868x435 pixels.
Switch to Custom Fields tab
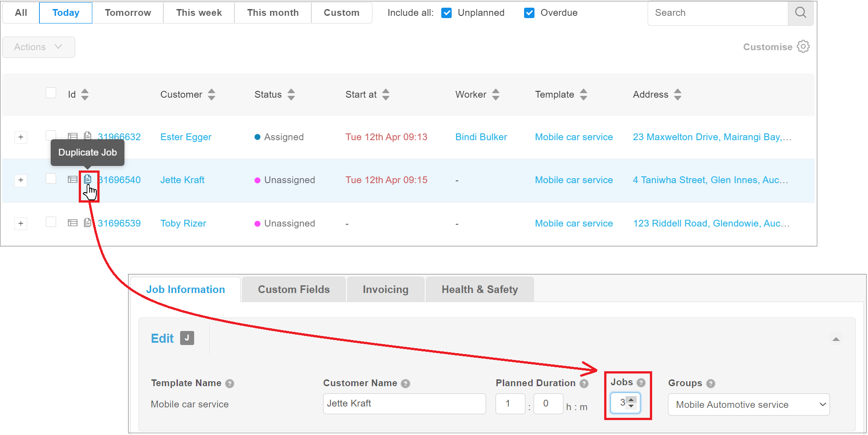click(x=294, y=289)
